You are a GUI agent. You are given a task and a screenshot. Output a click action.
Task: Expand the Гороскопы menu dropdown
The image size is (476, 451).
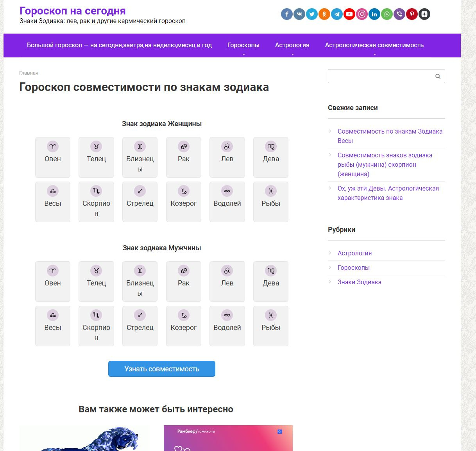243,45
